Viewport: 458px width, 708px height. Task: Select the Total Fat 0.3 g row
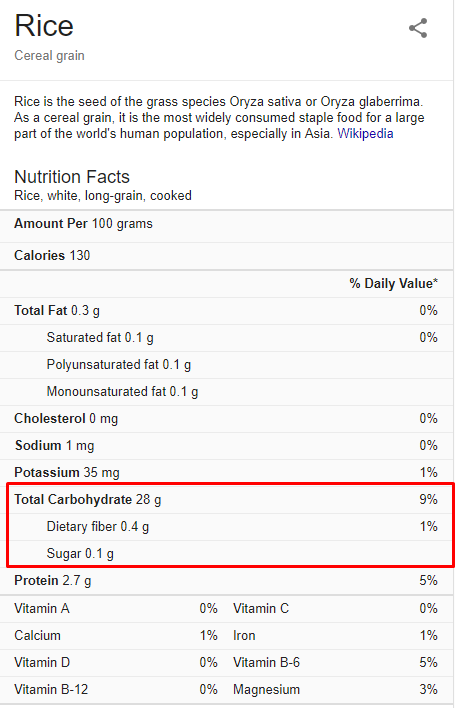(x=227, y=311)
